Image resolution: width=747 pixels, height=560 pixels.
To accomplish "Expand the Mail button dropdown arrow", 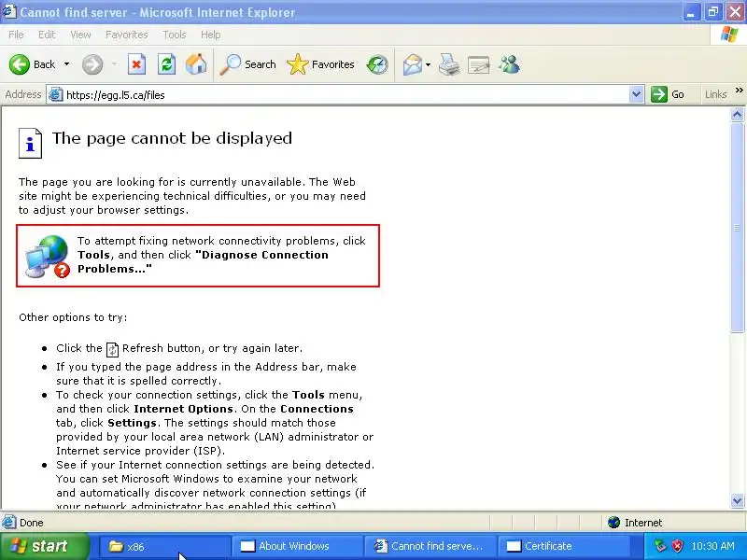I will coord(428,64).
